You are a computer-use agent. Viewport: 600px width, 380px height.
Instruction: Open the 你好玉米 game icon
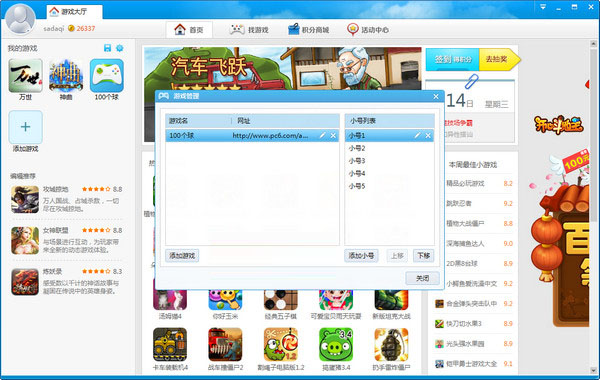[x=225, y=300]
